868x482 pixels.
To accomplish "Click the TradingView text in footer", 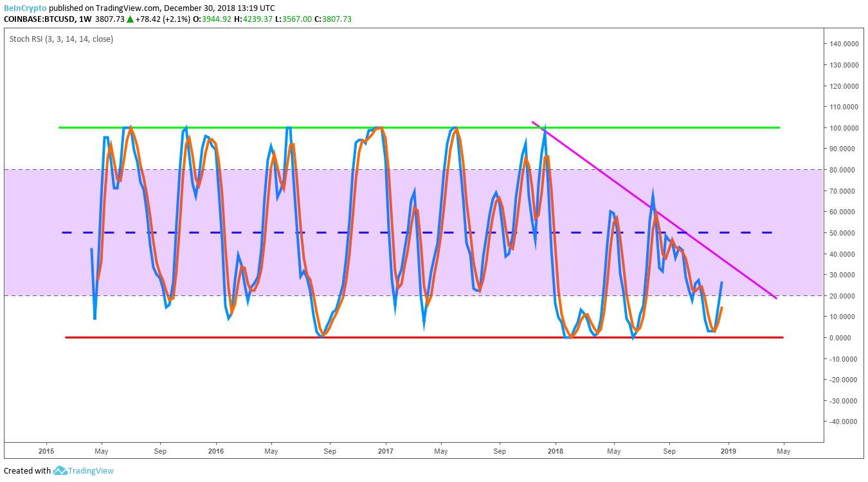I will [91, 470].
